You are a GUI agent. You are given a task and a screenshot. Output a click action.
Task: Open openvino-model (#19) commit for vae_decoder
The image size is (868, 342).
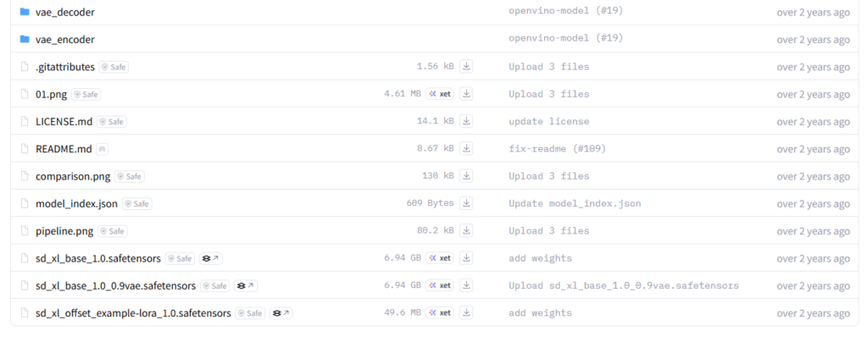pos(565,13)
